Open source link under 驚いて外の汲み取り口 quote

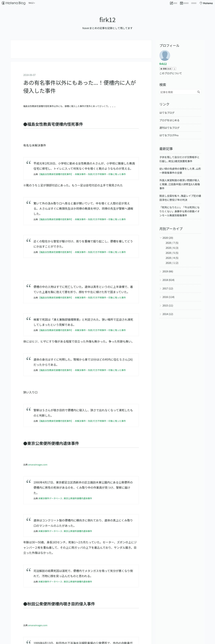(x=82, y=219)
